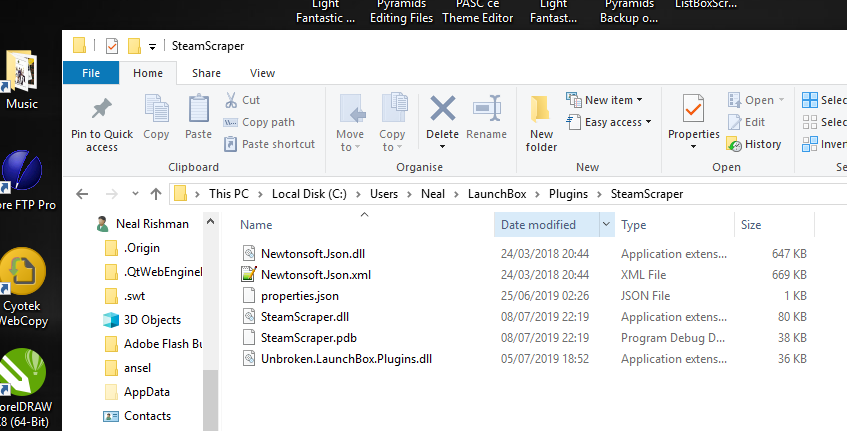This screenshot has height=431, width=847.
Task: Select properties.json file
Action: 300,296
